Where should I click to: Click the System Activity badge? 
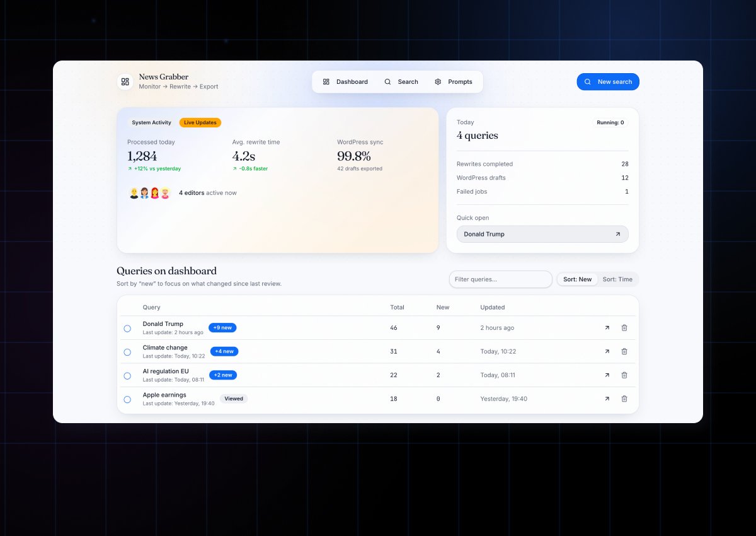151,122
